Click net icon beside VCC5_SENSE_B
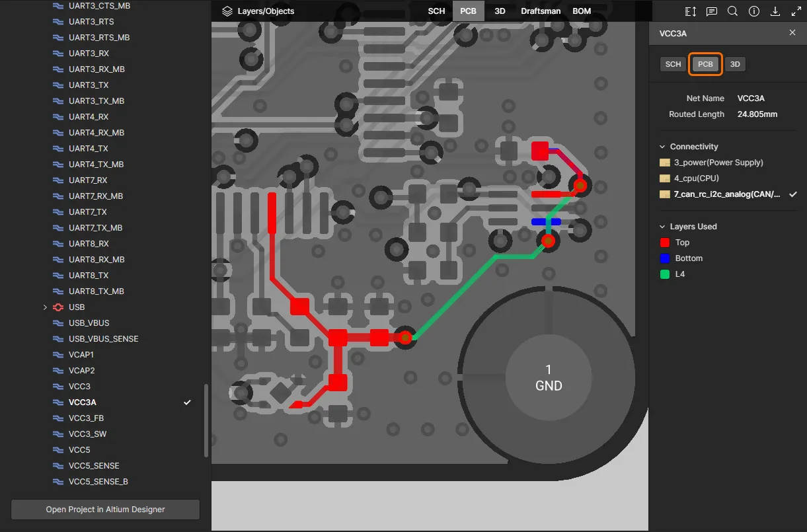The image size is (807, 532). click(58, 482)
